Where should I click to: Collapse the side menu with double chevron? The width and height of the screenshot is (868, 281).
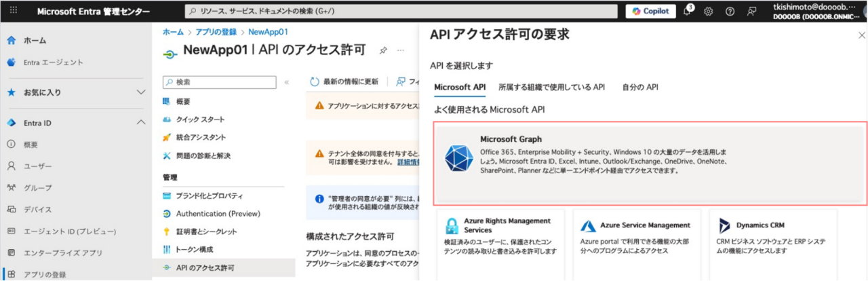287,82
